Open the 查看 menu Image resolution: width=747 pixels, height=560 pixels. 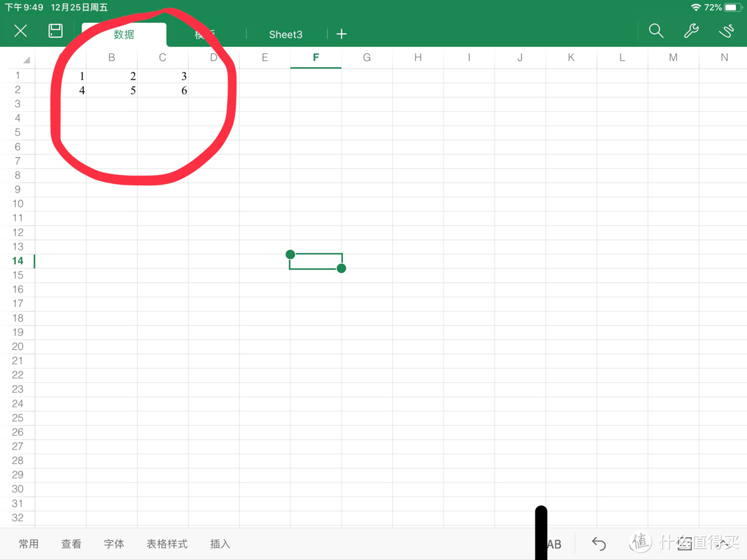tap(71, 544)
